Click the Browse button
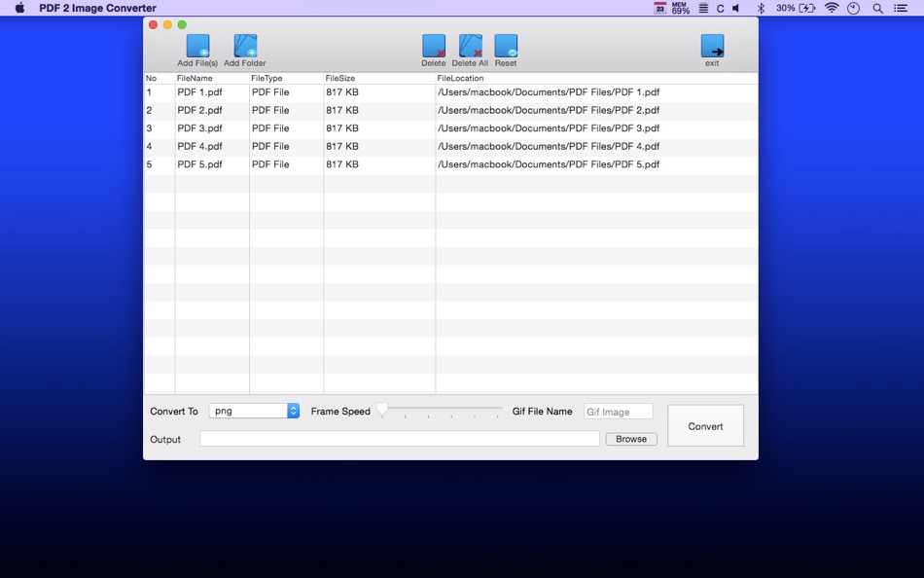Image resolution: width=924 pixels, height=578 pixels. (x=631, y=439)
